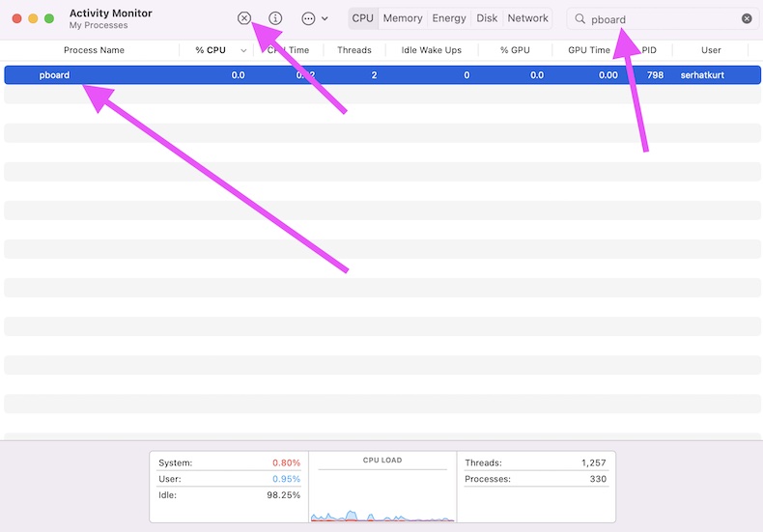Click the Processes 330 total
763x532 pixels.
(598, 479)
